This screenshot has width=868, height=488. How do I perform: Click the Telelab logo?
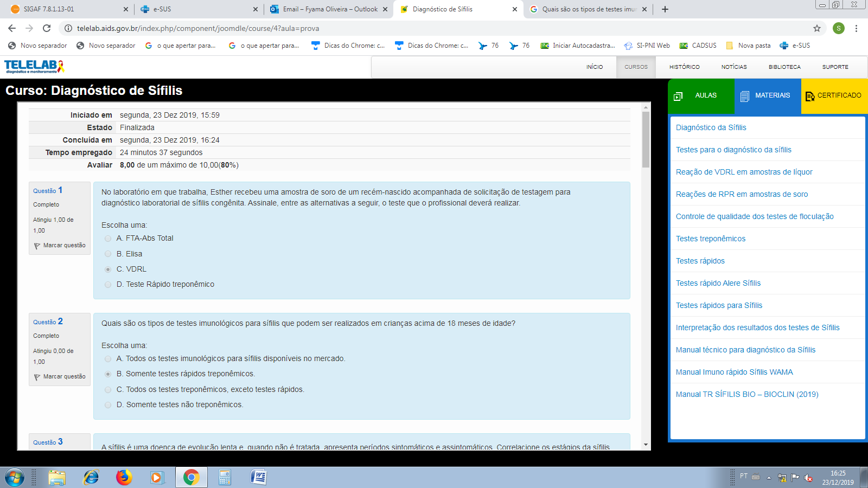click(x=34, y=67)
